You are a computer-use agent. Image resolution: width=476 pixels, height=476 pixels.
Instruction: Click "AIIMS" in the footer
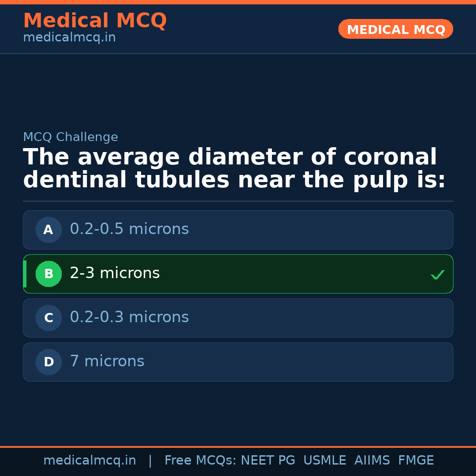[x=372, y=461]
